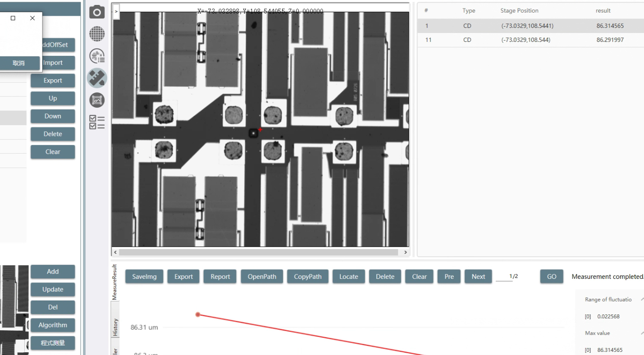Click the OpenPath button
Image resolution: width=644 pixels, height=355 pixels.
[262, 277]
